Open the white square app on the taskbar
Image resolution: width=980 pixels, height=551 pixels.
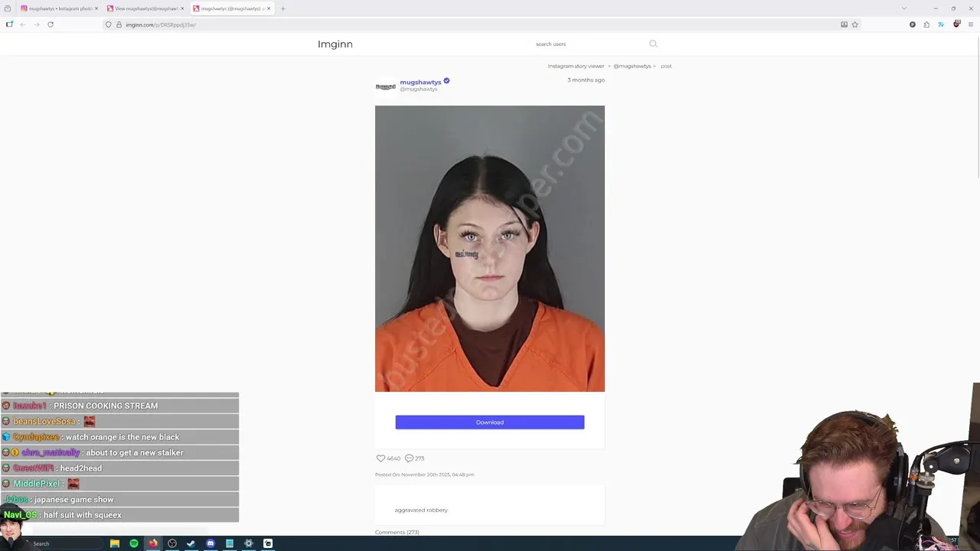point(268,543)
